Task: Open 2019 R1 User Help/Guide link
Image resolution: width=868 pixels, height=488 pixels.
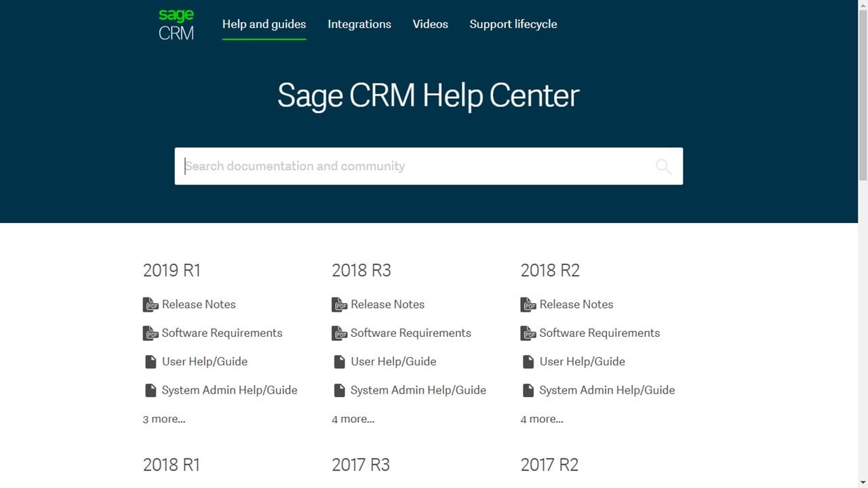Action: pos(204,362)
